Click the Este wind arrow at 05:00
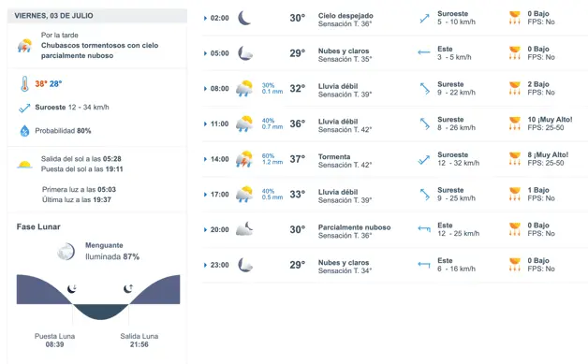The image size is (588, 364). click(x=424, y=52)
